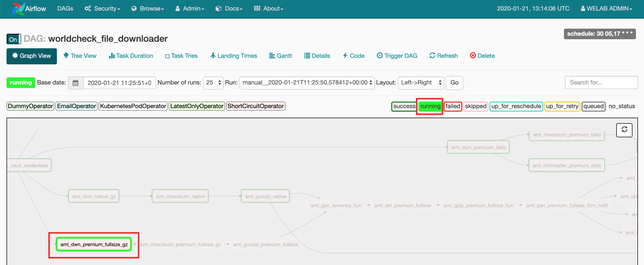Screen dimensions: 644x265
Task: Click the Search for... input field
Action: click(601, 82)
